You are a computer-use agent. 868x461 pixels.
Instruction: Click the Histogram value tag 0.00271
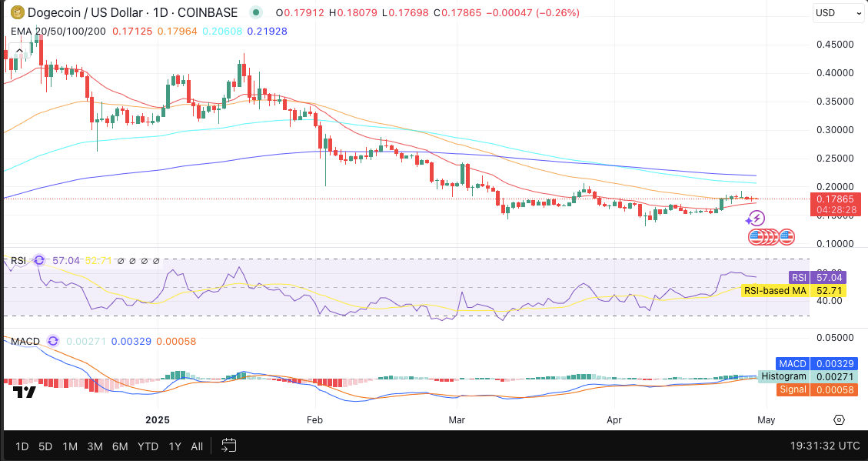pyautogui.click(x=833, y=377)
